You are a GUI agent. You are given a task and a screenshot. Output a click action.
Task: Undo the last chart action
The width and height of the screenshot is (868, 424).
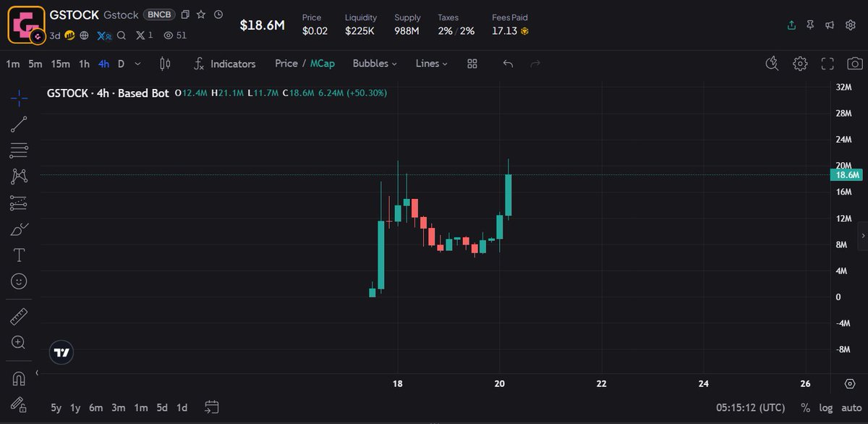coord(508,64)
